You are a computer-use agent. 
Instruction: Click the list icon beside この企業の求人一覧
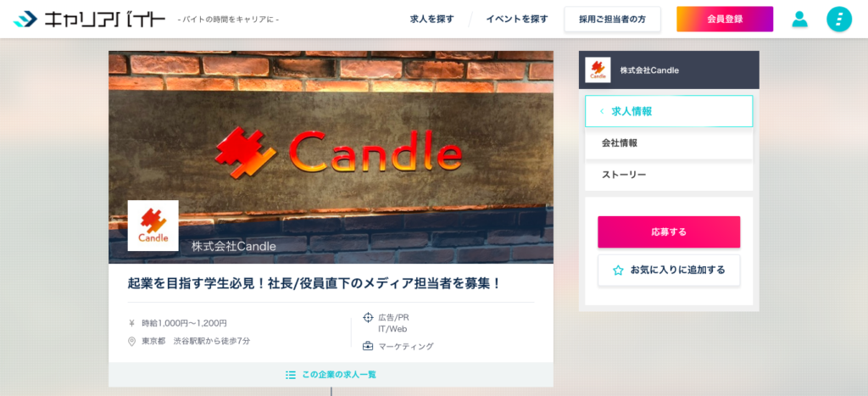(x=291, y=375)
